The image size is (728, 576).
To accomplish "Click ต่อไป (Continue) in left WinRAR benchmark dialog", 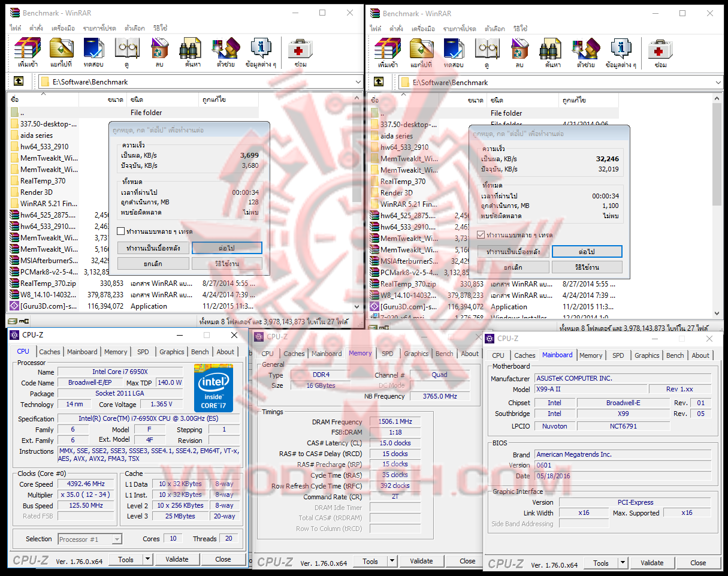I will point(227,248).
